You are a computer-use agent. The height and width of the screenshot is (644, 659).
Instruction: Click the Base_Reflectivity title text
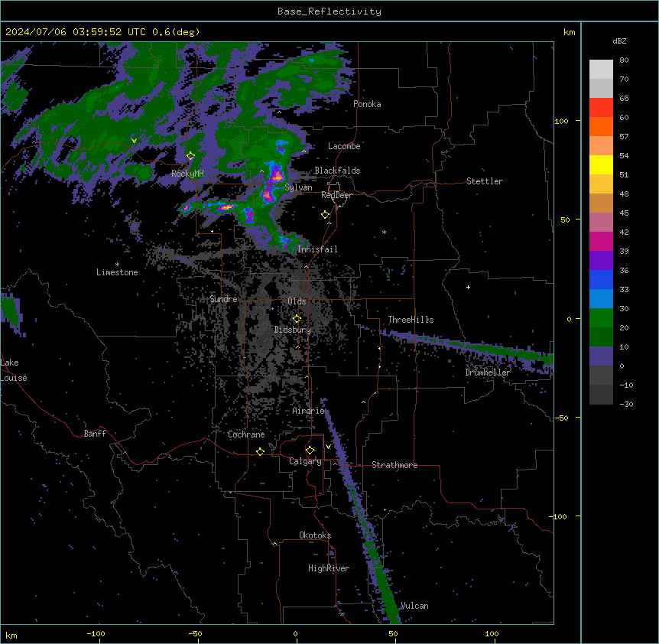(329, 11)
